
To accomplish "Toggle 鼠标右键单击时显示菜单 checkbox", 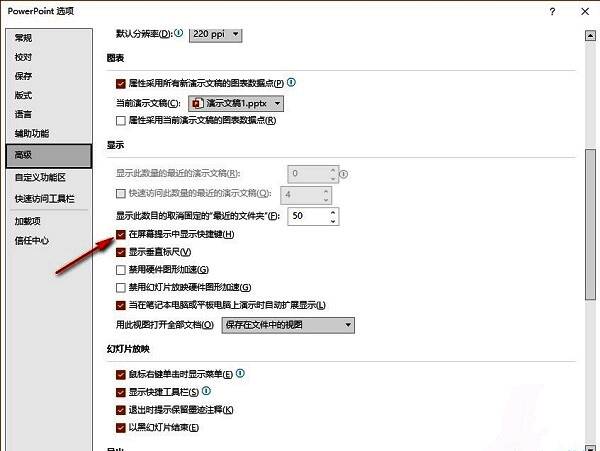I will coord(121,374).
